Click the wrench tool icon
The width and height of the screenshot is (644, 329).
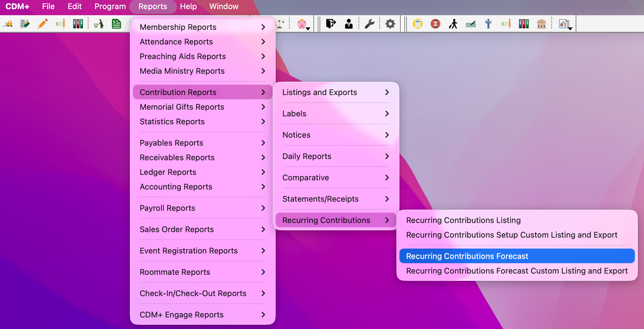pyautogui.click(x=370, y=24)
